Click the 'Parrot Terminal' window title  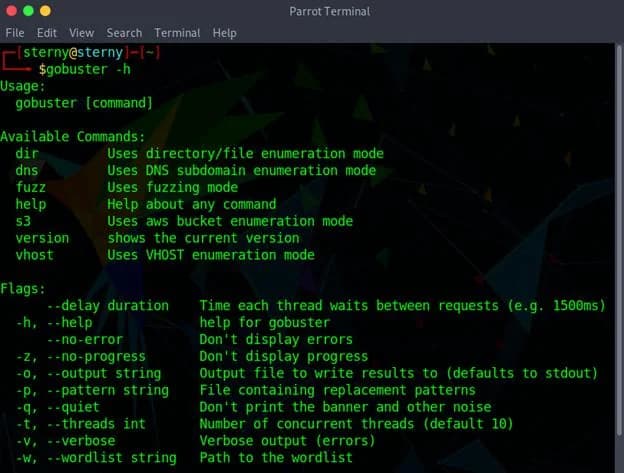[330, 11]
